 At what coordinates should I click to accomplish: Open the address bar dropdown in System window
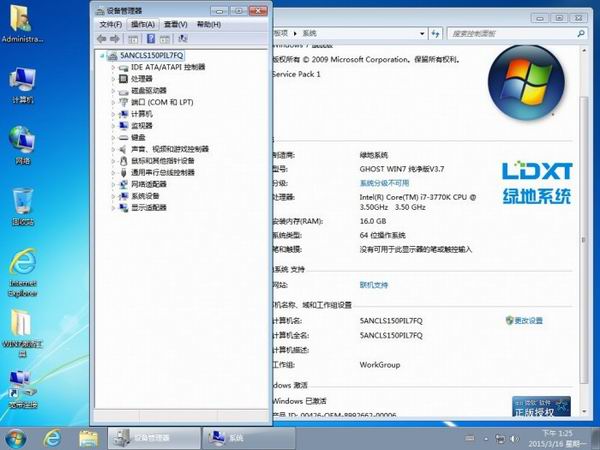pos(422,34)
